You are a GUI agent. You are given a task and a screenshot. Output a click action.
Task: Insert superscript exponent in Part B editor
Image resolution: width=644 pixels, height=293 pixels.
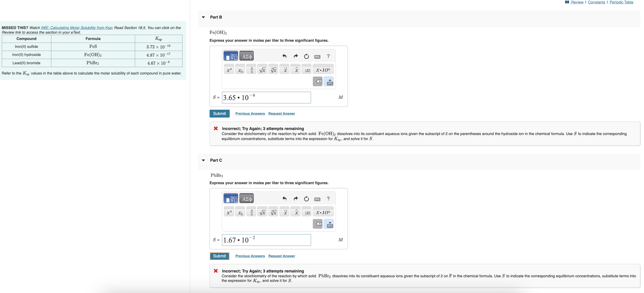coord(229,70)
